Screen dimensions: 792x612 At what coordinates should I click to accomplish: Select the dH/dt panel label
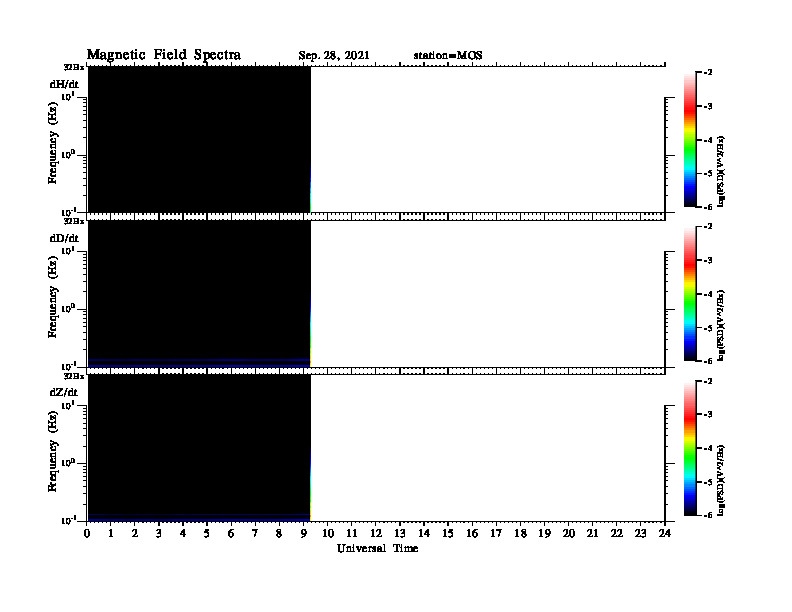point(64,84)
